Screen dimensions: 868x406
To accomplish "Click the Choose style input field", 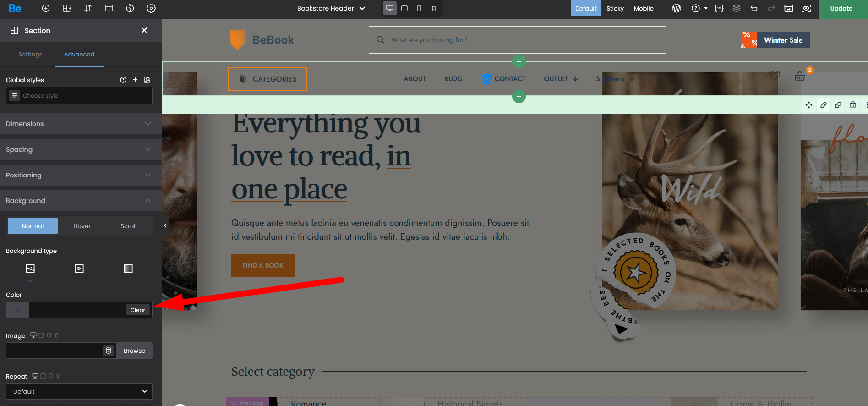I will pyautogui.click(x=85, y=95).
